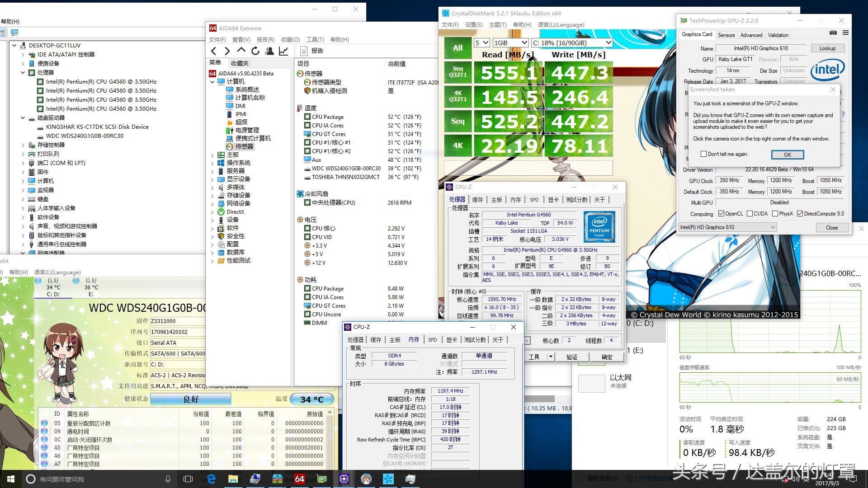Viewport: 868px width, 488px height.
Task: Check "Don't tell me again" checkbox
Action: 703,154
